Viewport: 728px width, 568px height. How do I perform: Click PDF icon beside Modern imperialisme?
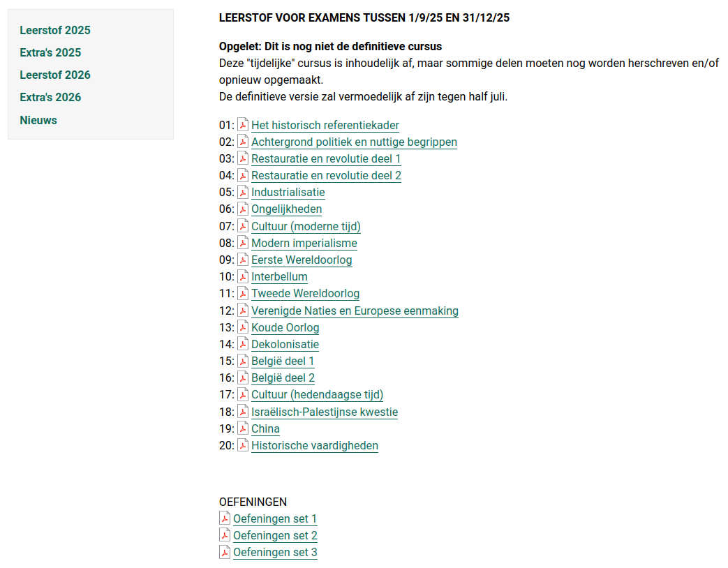(243, 241)
